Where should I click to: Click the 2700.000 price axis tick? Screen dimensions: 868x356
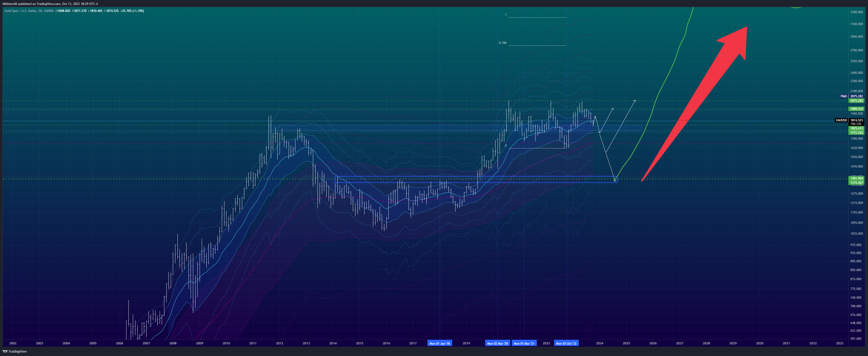tap(857, 50)
